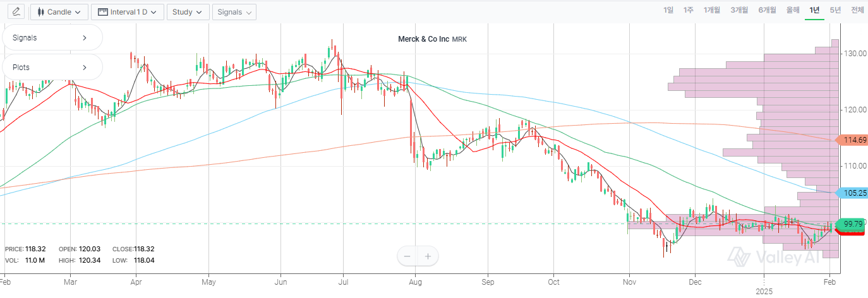Click the CLOSE: 118.32 readout
This screenshot has height=298, width=868.
pos(133,249)
